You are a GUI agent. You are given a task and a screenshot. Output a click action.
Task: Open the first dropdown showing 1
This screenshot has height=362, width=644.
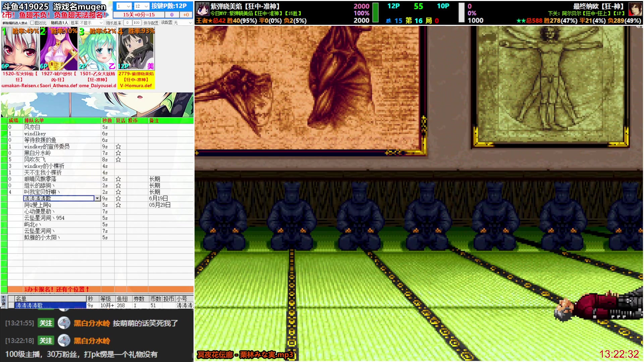pos(124,6)
